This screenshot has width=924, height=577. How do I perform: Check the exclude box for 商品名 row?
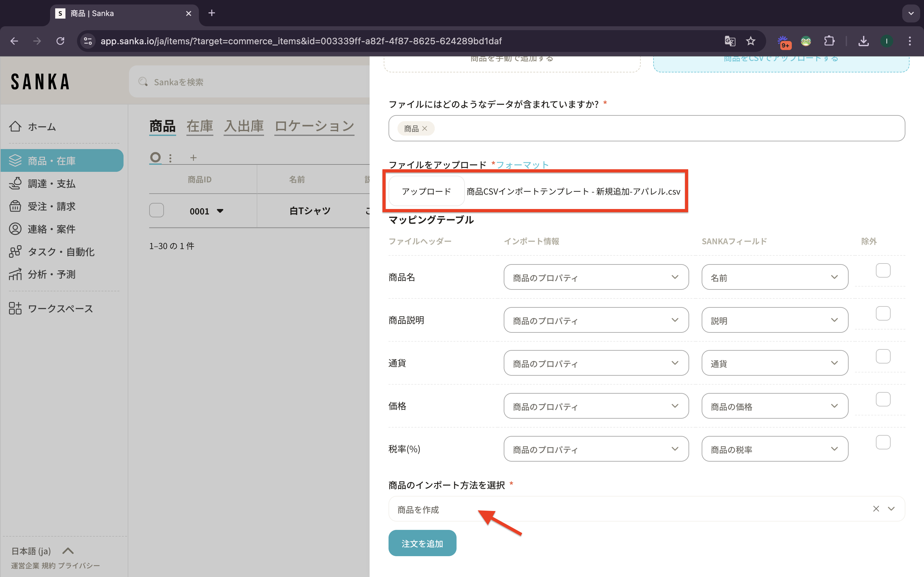click(x=883, y=271)
